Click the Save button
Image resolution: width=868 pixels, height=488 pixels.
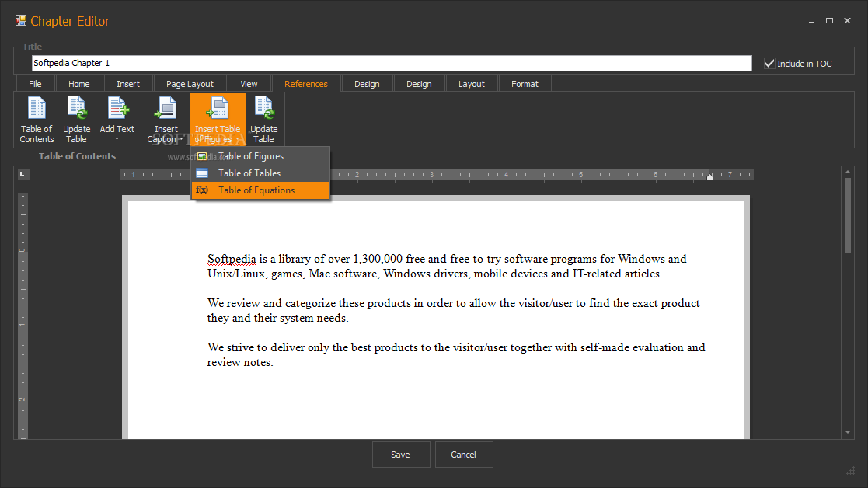point(401,455)
